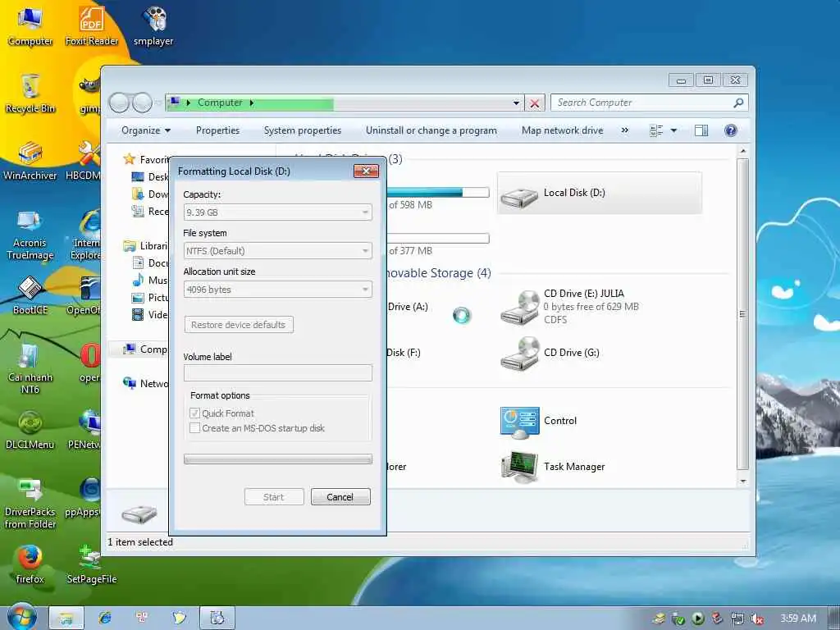Click the Search Computer box

click(x=643, y=103)
